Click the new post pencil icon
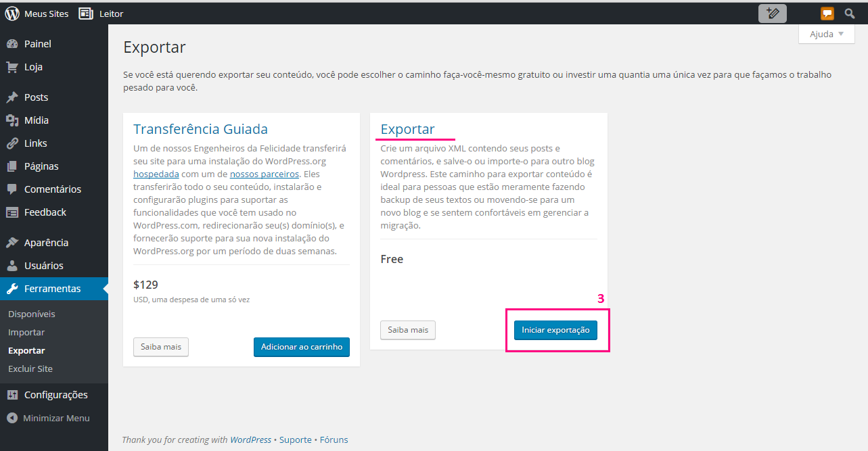Image resolution: width=868 pixels, height=451 pixels. (x=773, y=14)
